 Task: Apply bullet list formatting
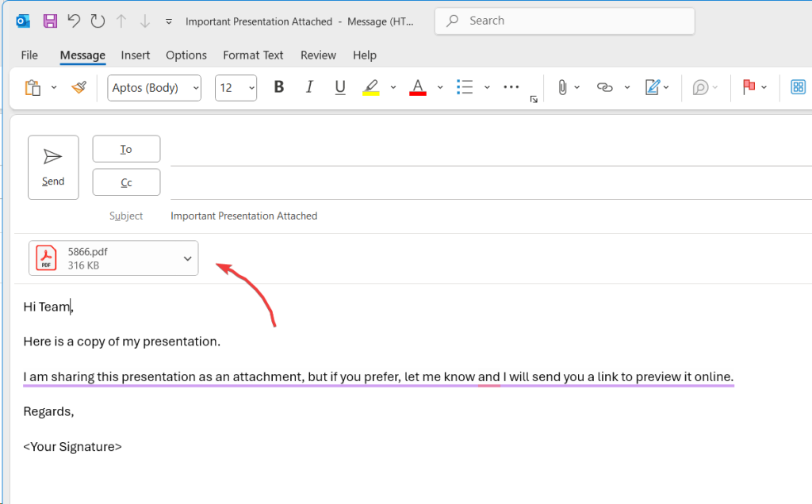point(465,87)
